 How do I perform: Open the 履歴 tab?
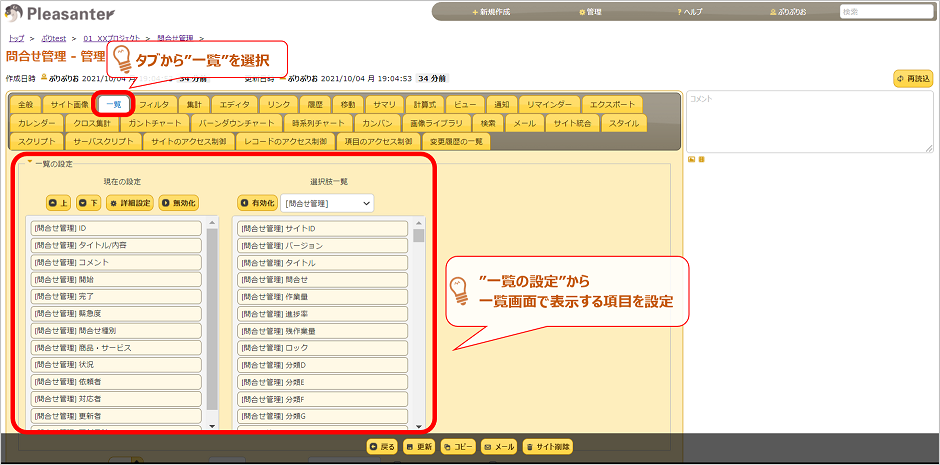click(x=315, y=104)
